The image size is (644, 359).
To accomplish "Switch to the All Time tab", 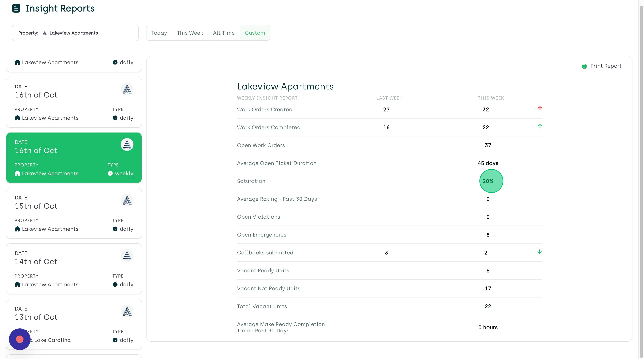I will (224, 33).
